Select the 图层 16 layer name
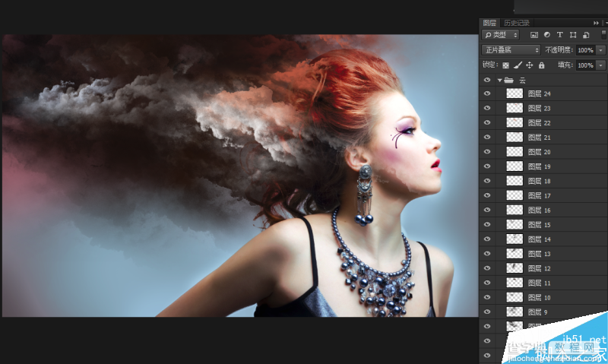 540,210
